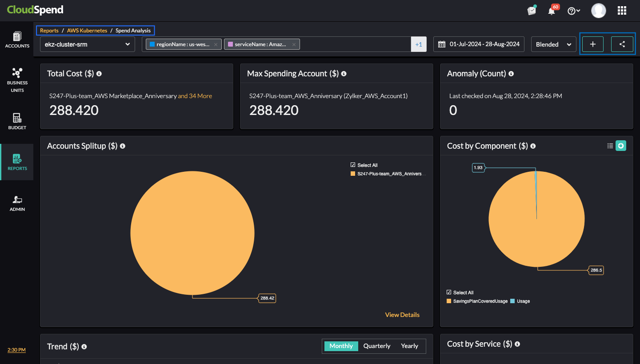Open the user profile avatar
Viewport: 640px width, 364px height.
598,11
